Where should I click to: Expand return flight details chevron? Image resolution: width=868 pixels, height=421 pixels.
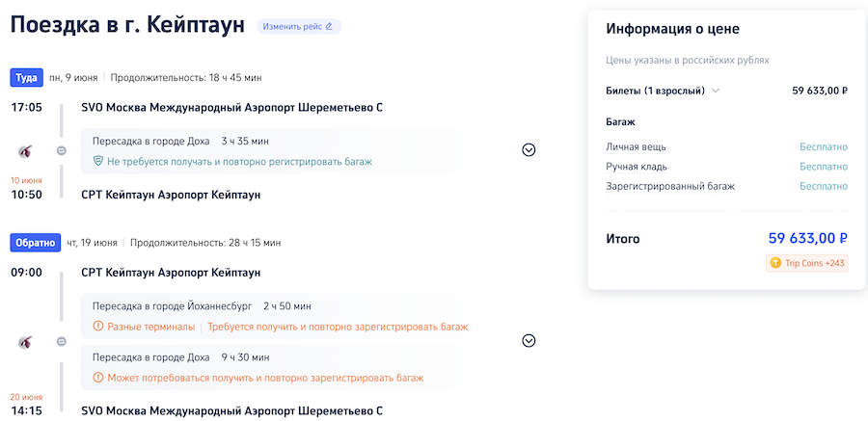529,340
